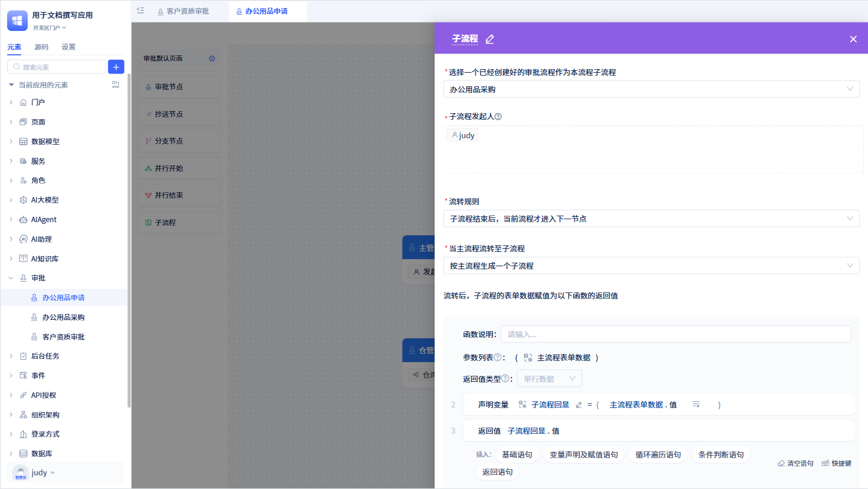The width and height of the screenshot is (868, 489).
Task: Click the 主流程表单数据 parameter icon
Action: tap(528, 357)
